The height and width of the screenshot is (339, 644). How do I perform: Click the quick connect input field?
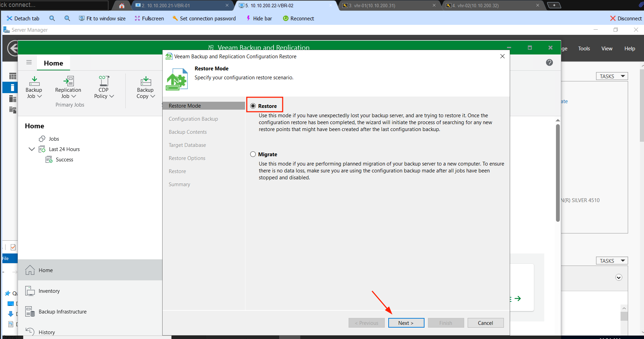54,5
